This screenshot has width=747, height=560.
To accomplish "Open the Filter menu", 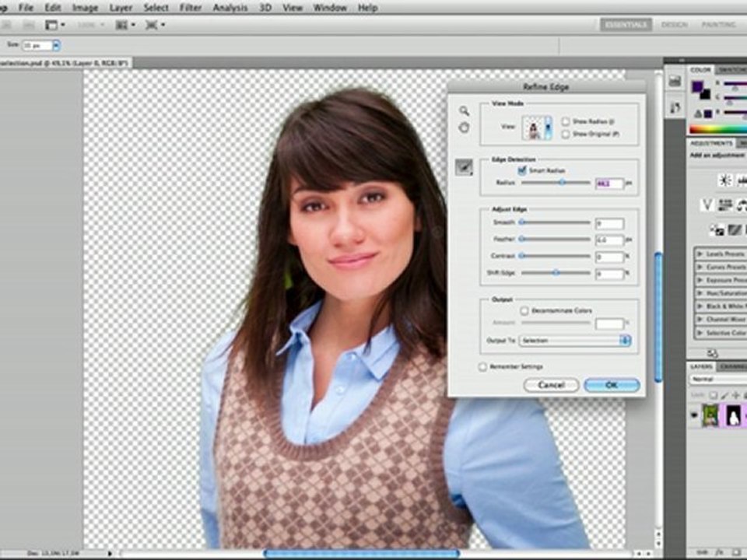I will point(190,8).
